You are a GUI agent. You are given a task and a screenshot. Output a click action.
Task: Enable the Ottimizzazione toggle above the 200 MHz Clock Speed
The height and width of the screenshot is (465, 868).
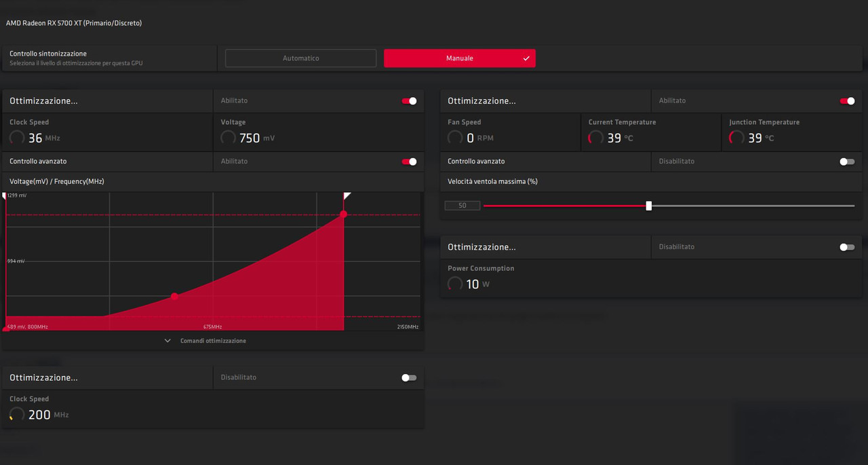pyautogui.click(x=409, y=377)
